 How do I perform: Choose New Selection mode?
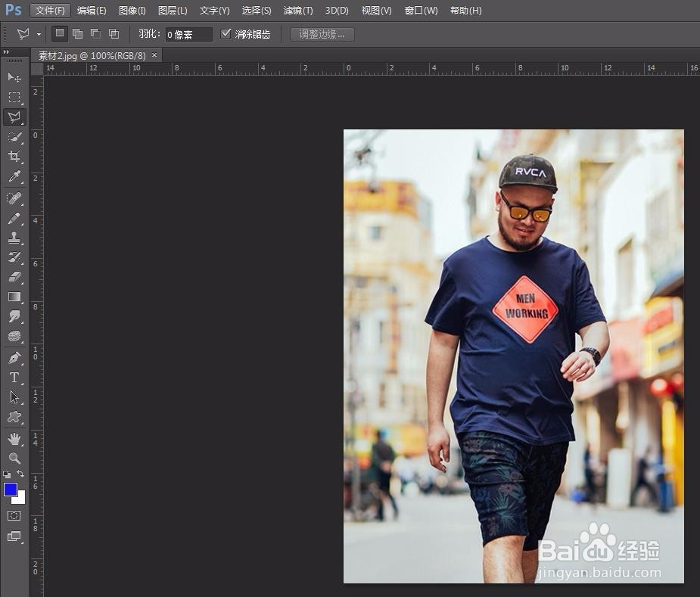(x=59, y=33)
